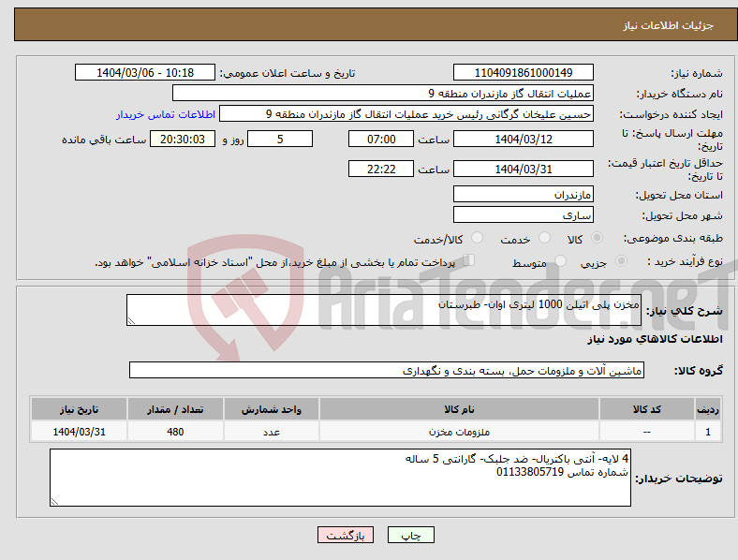Click the response deadline date 1404/03/12

point(523,140)
